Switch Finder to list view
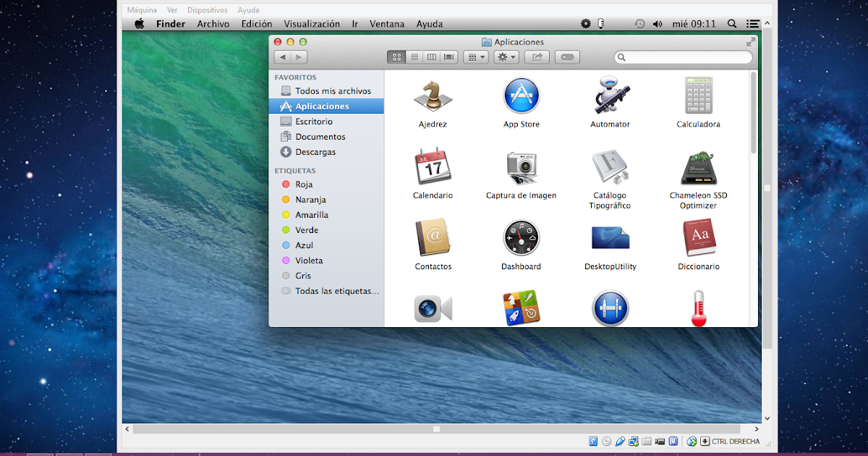The image size is (868, 456). tap(414, 57)
